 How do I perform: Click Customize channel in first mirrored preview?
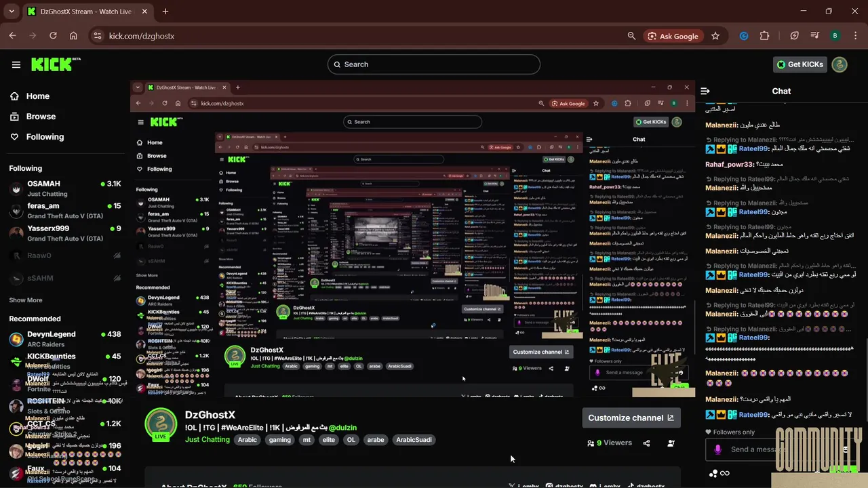540,352
